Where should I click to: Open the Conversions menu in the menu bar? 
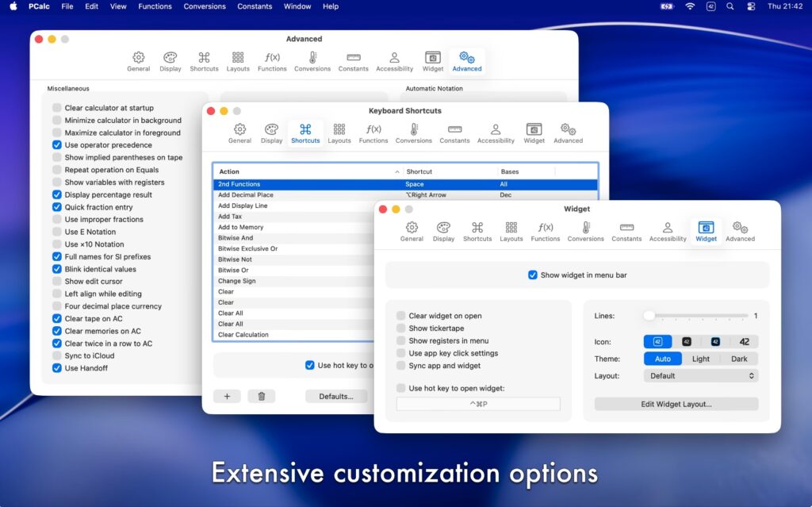205,6
